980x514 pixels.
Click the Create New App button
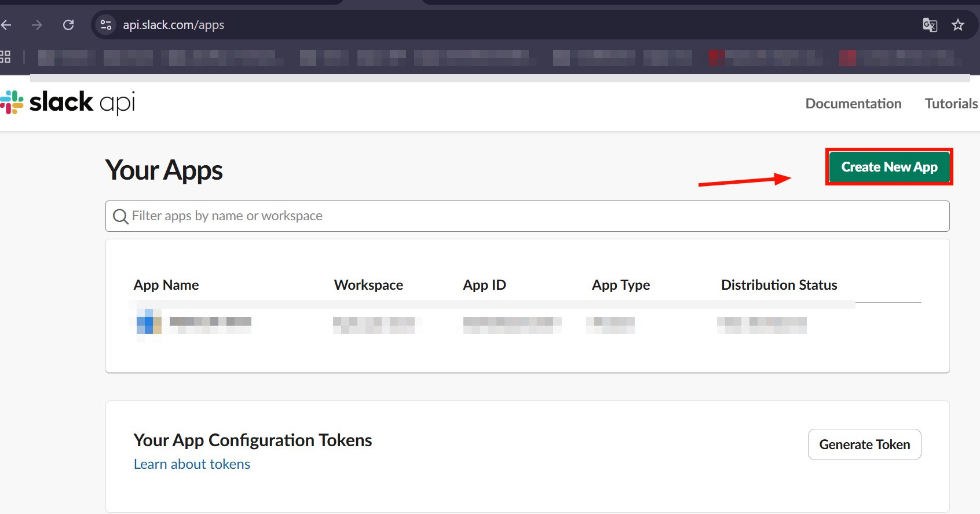click(889, 167)
